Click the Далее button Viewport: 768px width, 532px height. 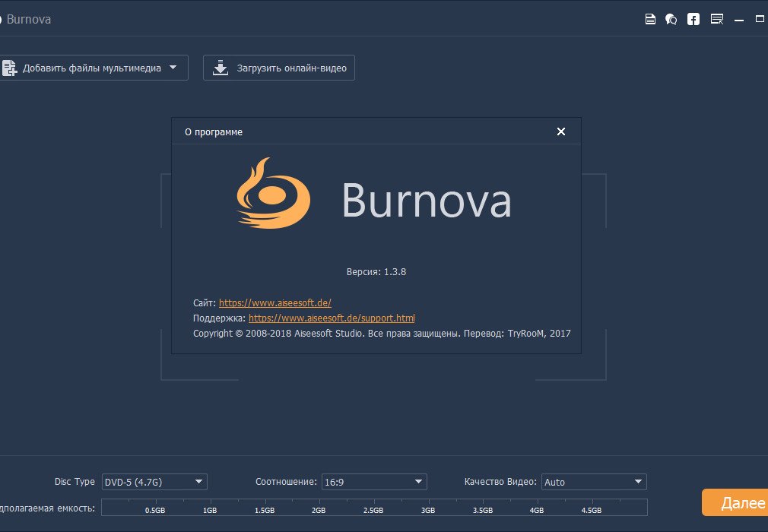[735, 502]
